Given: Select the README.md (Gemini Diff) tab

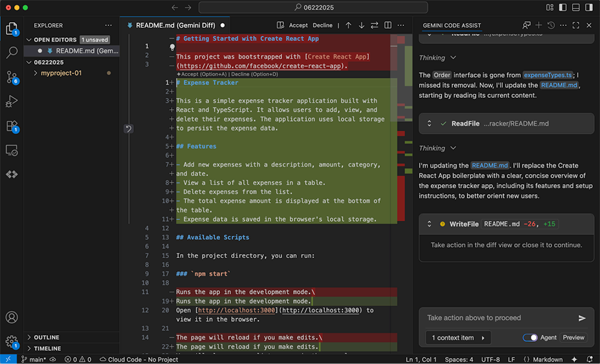Looking at the screenshot, I should click(x=171, y=25).
